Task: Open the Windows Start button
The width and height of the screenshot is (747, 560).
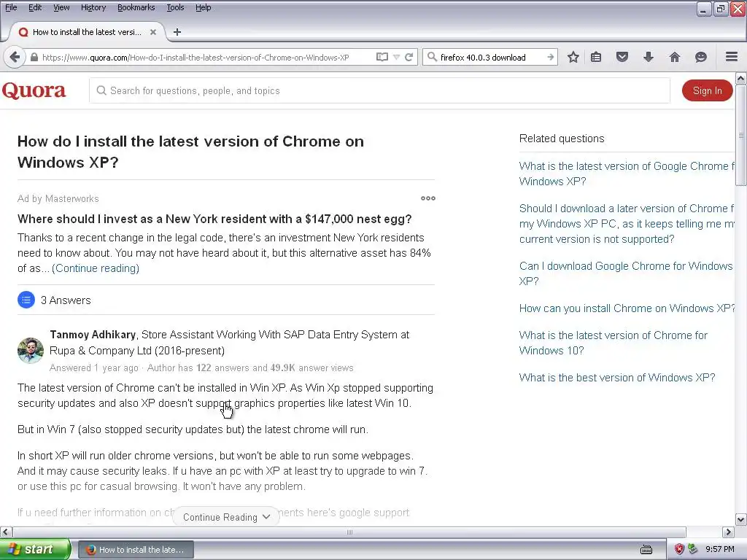Action: coord(35,549)
